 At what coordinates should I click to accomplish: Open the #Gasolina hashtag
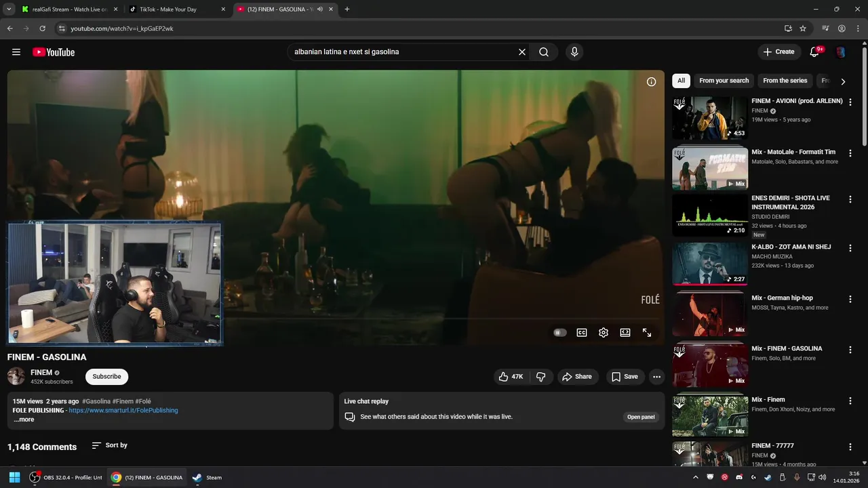96,401
